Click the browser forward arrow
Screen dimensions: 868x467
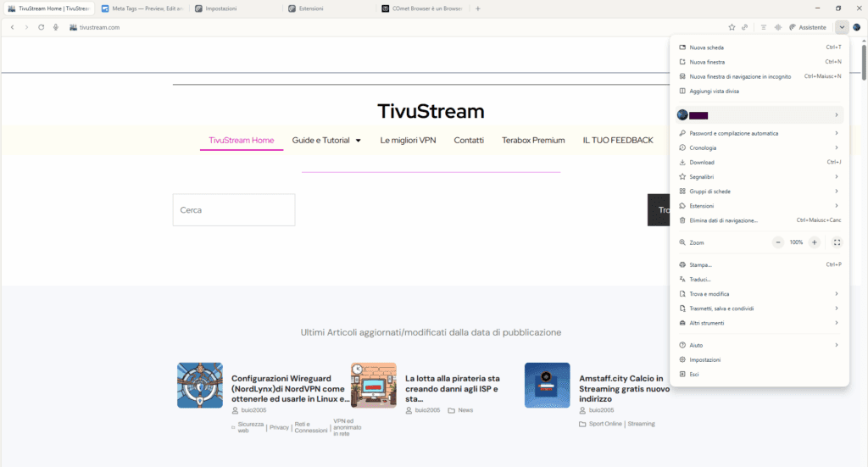pyautogui.click(x=26, y=27)
